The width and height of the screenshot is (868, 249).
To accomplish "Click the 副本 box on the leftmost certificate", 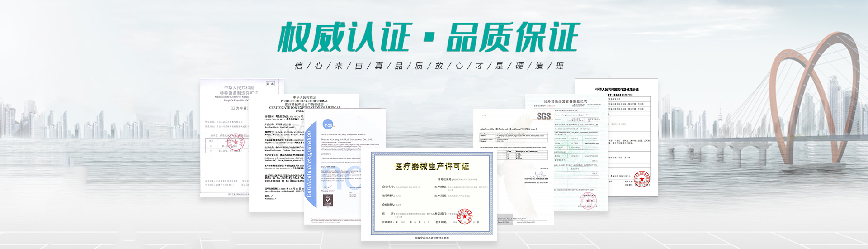I will point(270,84).
